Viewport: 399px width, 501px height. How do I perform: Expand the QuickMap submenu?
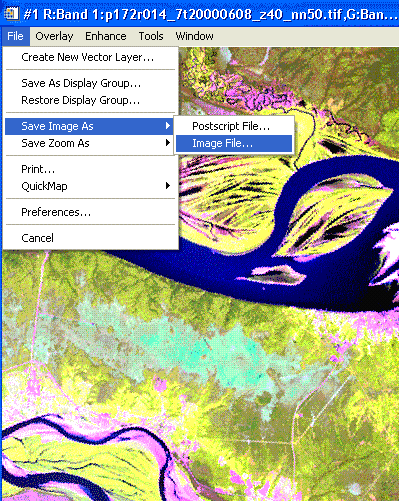coord(90,186)
